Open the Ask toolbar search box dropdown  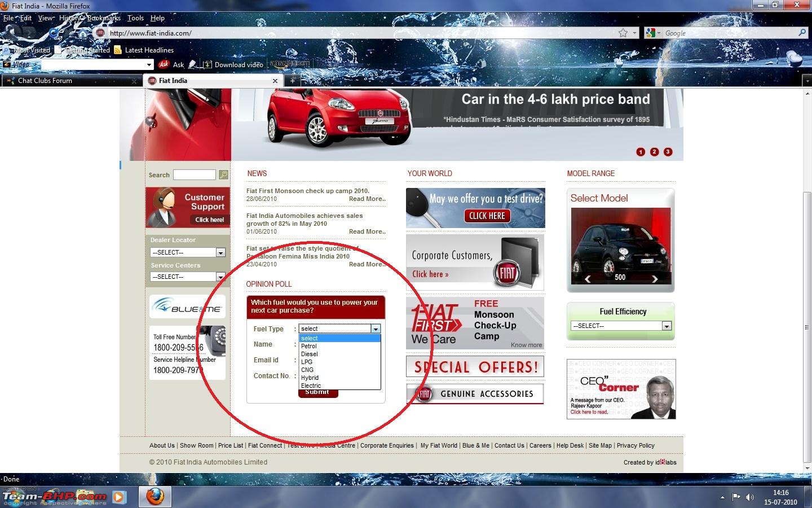pyautogui.click(x=149, y=65)
